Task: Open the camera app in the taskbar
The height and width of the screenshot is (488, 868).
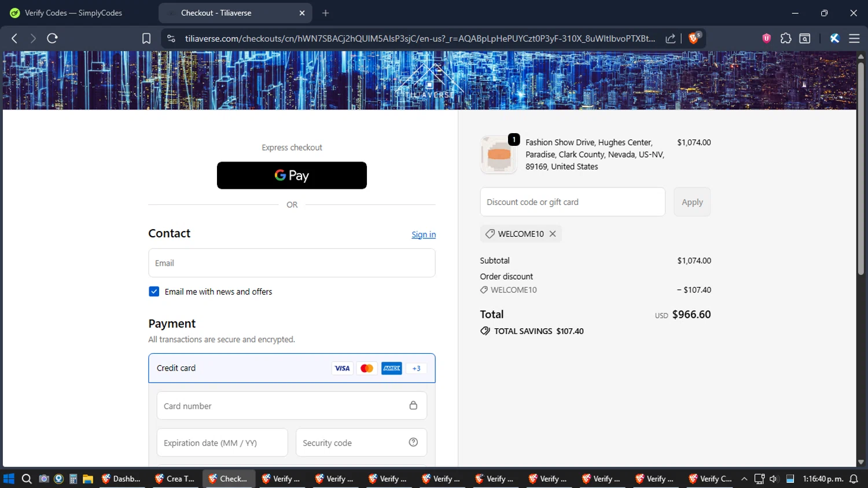Action: [43, 479]
